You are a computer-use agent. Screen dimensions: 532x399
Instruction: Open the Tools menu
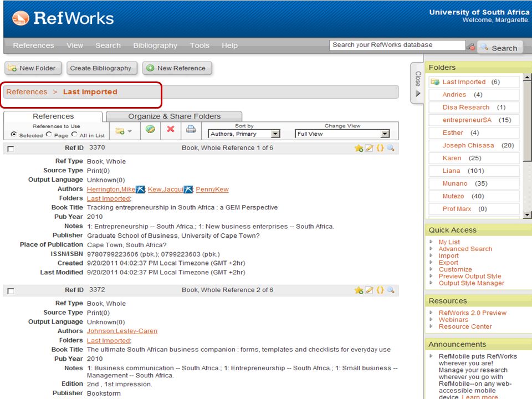pyautogui.click(x=199, y=45)
